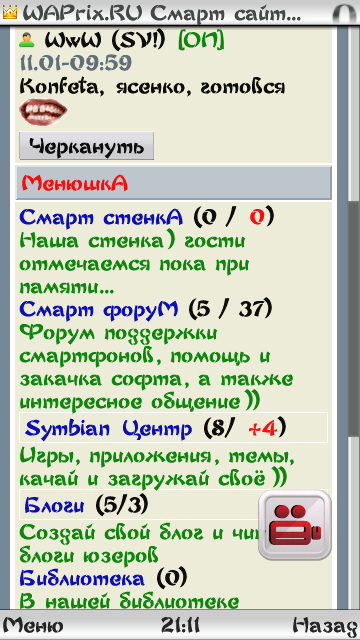Open the Symbian Центр section
The image size is (360, 640).
point(108,429)
